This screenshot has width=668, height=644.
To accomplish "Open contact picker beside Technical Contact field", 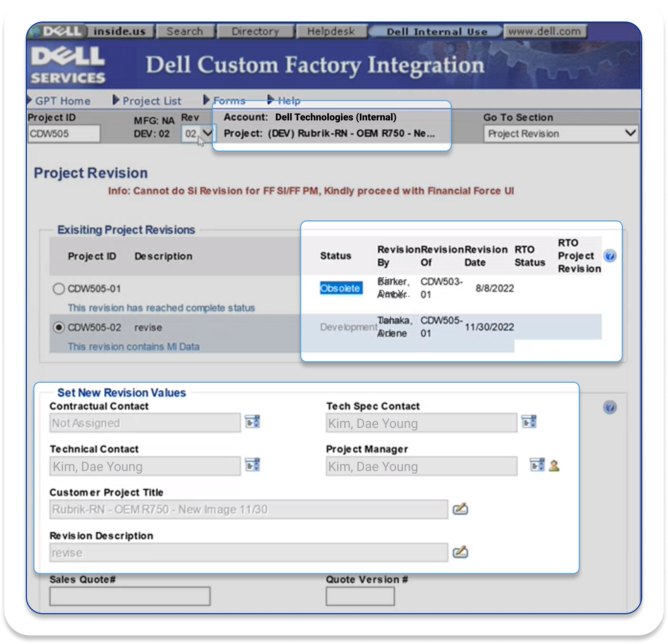I will 253,465.
